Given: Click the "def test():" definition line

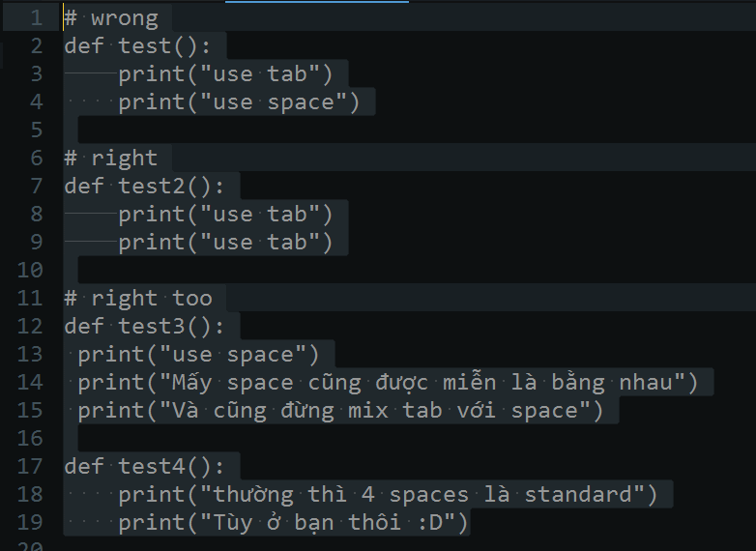Looking at the screenshot, I should coord(144,45).
